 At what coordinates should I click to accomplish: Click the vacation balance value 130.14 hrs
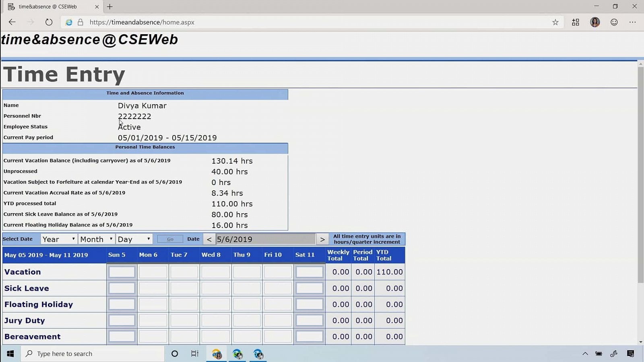click(232, 161)
